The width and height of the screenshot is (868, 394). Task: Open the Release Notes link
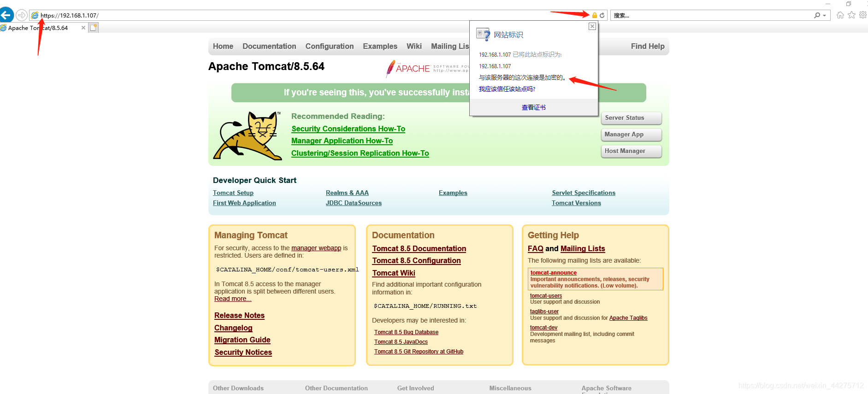coord(239,316)
